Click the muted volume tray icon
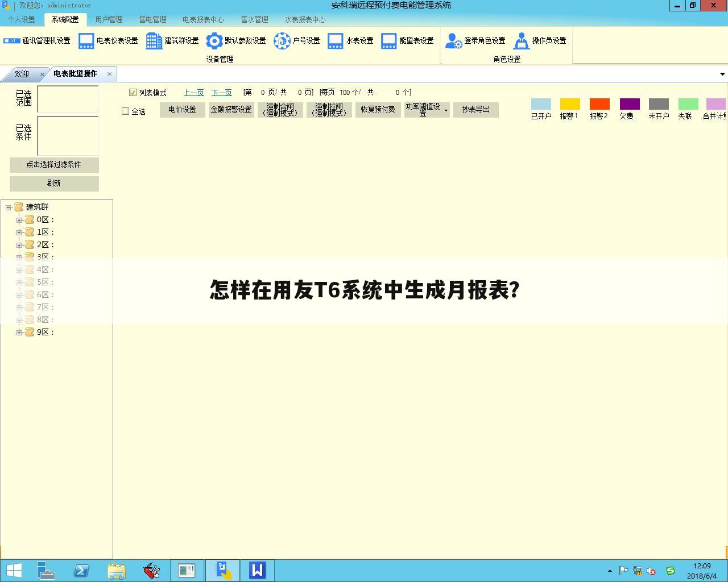Image resolution: width=728 pixels, height=582 pixels. (x=651, y=571)
